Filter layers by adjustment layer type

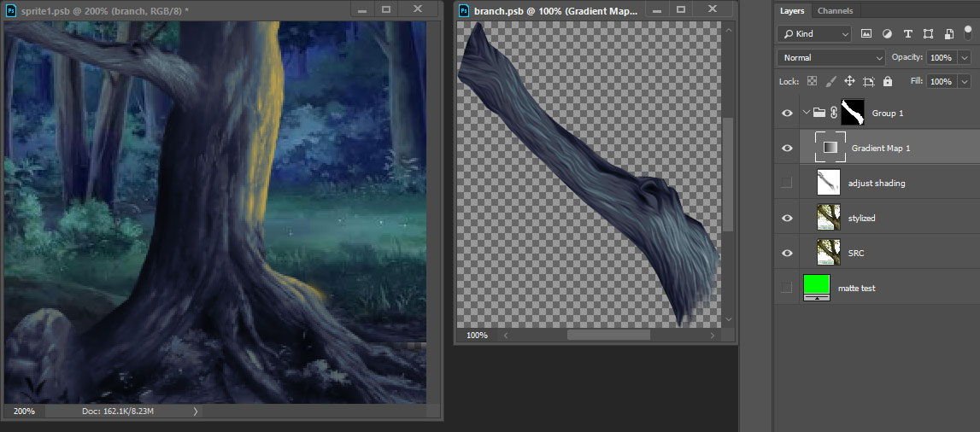click(887, 34)
